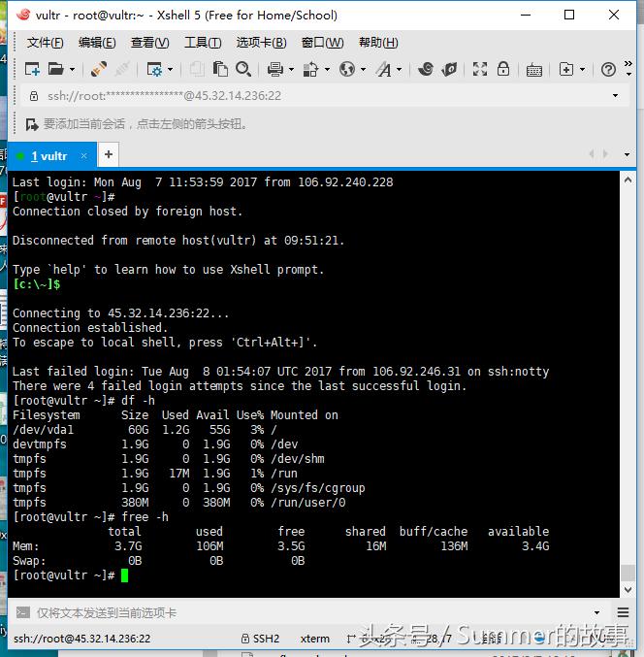Click the Help question mark icon
644x657 pixels.
608,70
